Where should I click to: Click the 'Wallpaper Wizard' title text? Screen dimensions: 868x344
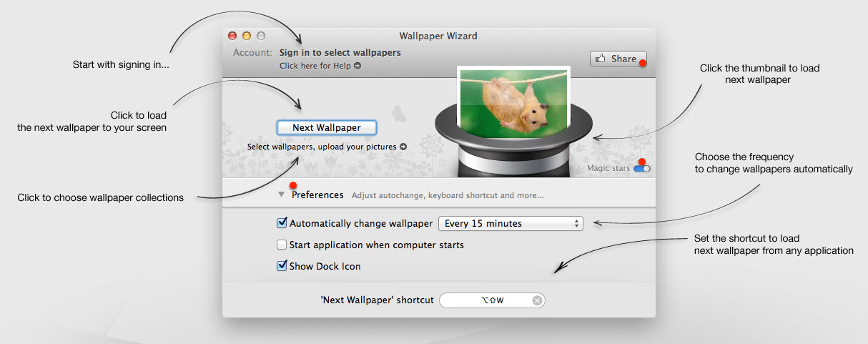click(x=438, y=36)
